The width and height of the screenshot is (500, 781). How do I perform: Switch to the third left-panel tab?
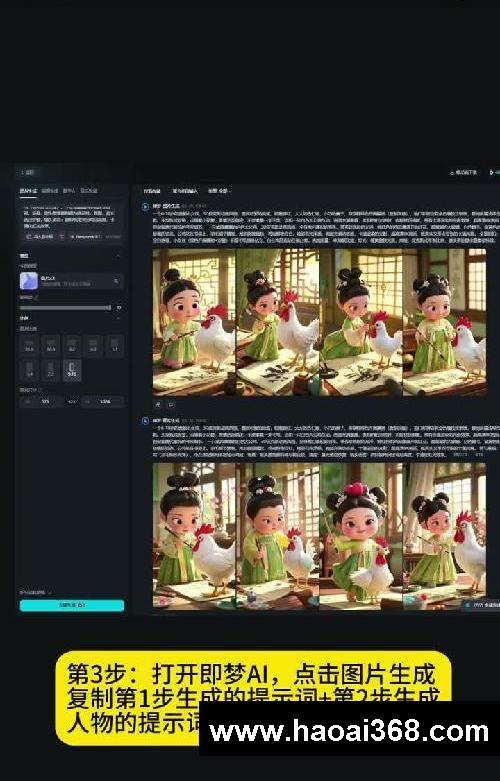point(69,191)
